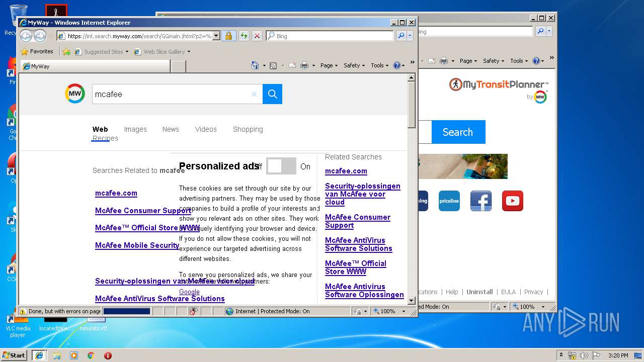Click the volume icon in system tray
The width and height of the screenshot is (644, 362).
pos(584,355)
